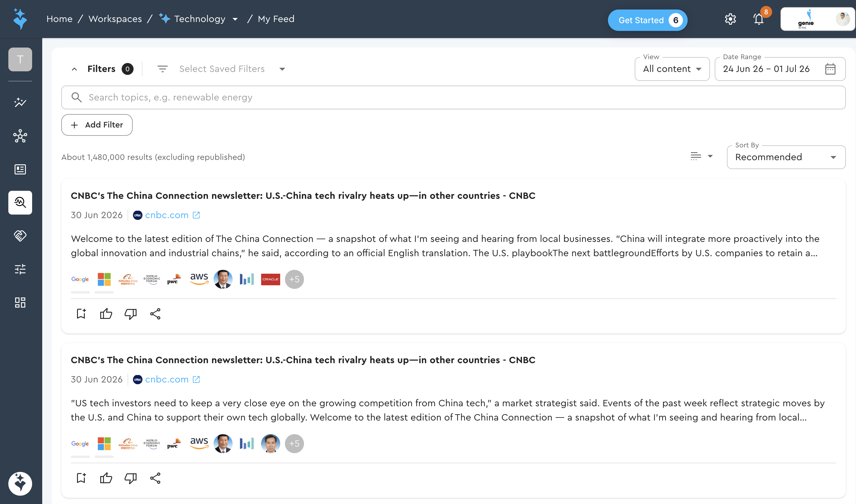
Task: Go to Home breadcrumb
Action: [x=59, y=19]
